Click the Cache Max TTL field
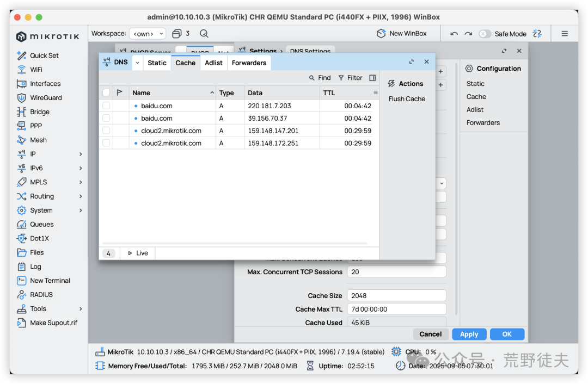 (397, 309)
